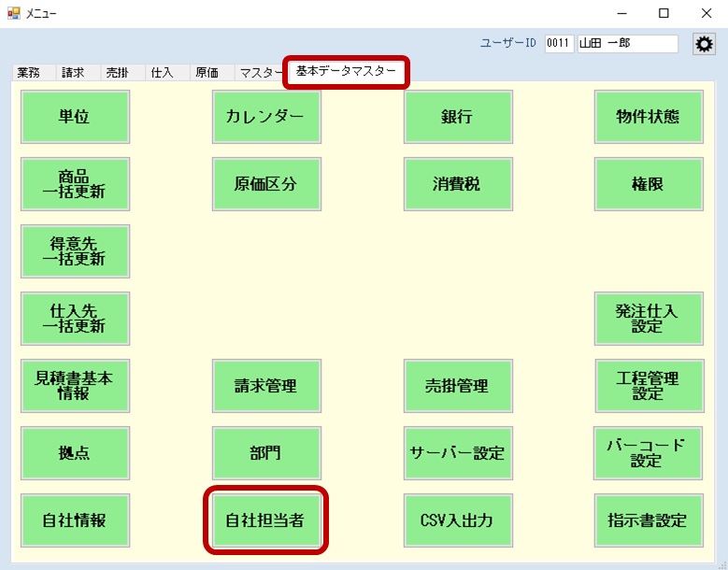
Task: Open the 売掛 tab
Action: [x=118, y=73]
